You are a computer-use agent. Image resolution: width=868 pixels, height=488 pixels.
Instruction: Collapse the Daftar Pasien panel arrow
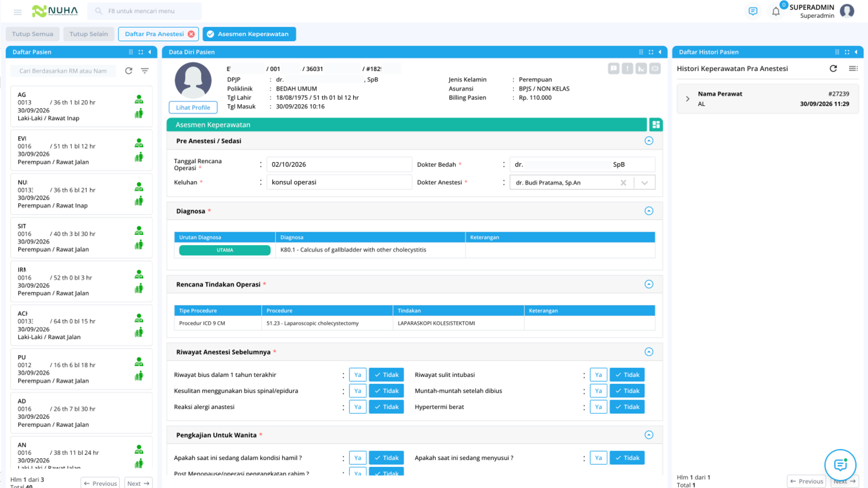point(150,52)
